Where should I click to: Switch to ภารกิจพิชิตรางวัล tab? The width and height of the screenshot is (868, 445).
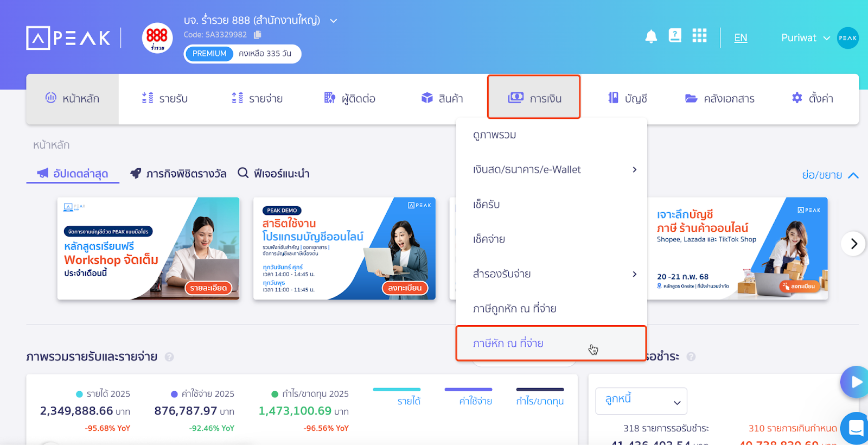(178, 174)
